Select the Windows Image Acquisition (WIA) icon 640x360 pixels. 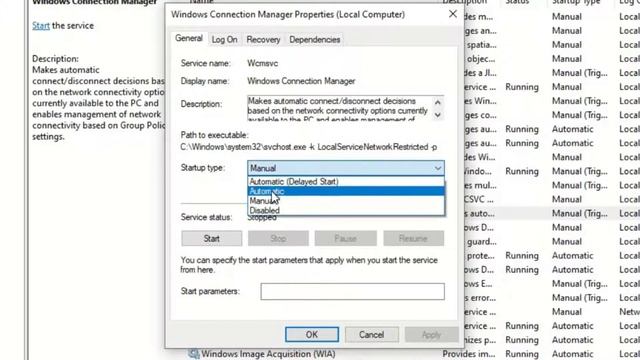point(194,353)
